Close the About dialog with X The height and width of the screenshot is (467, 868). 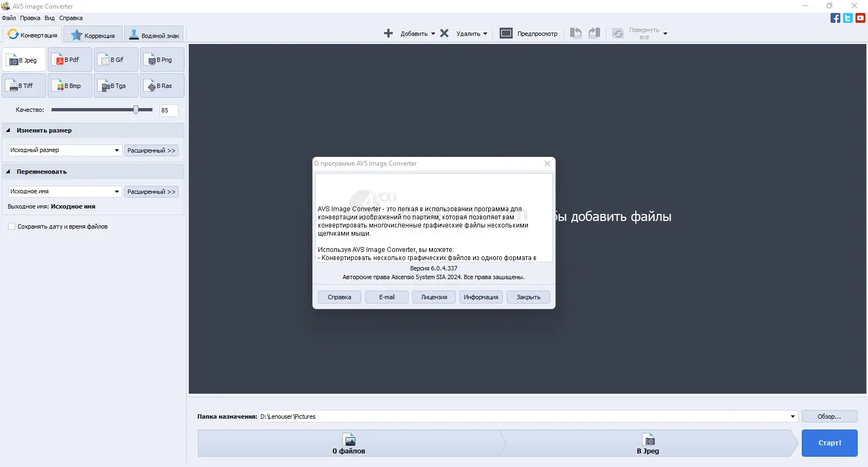click(x=547, y=163)
